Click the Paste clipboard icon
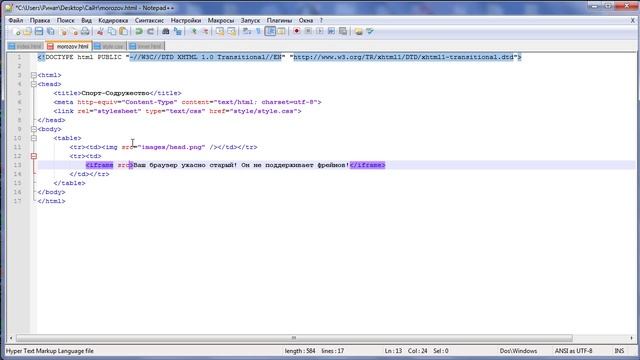640x360 pixels. point(123,31)
